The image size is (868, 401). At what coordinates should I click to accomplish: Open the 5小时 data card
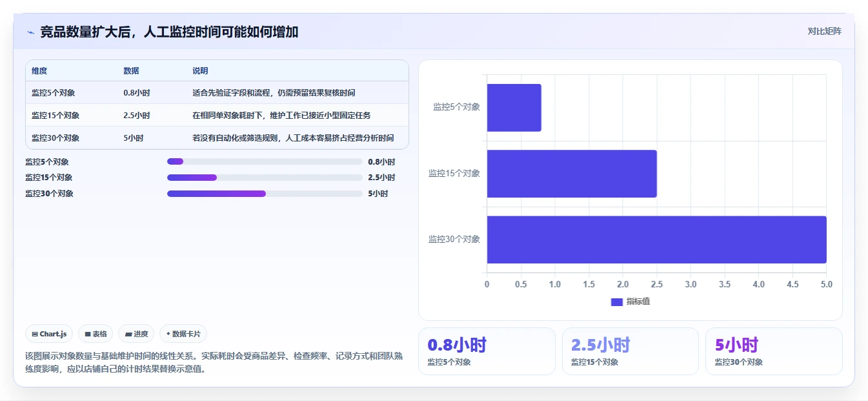tap(774, 351)
